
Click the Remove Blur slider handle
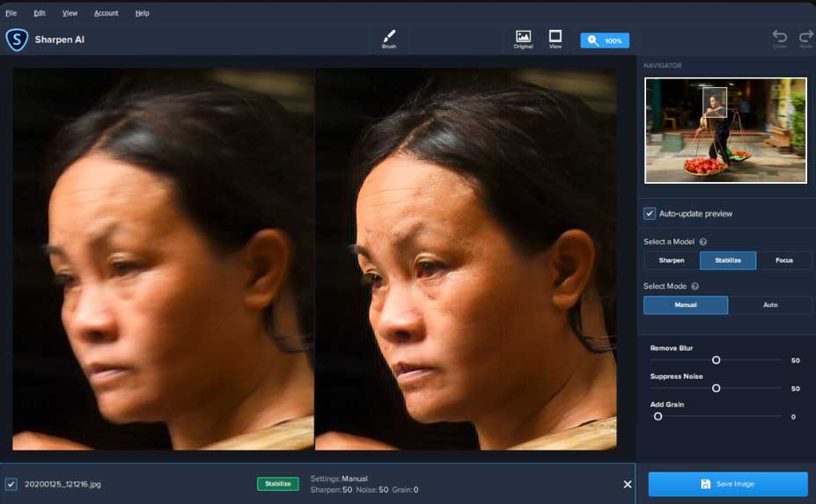[x=716, y=360]
